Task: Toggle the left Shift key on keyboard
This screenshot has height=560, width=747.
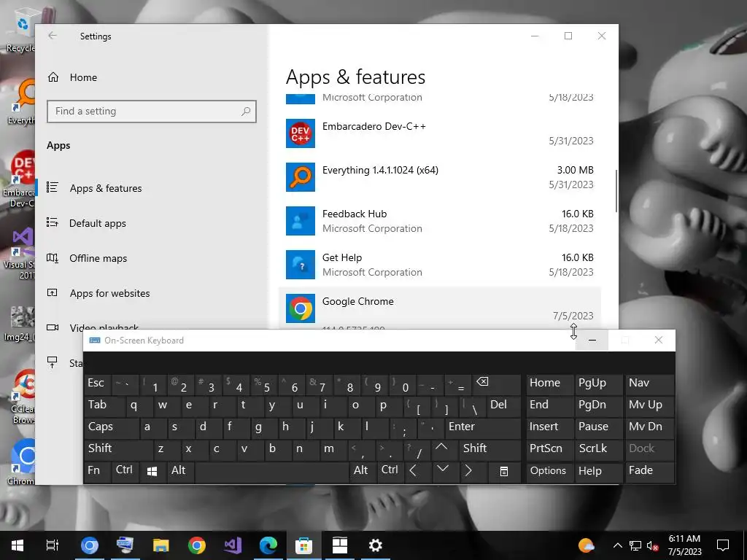Action: pos(118,449)
